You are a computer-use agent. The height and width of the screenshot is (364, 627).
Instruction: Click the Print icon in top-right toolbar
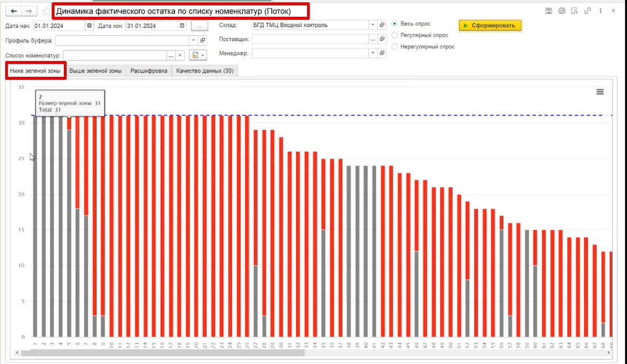pos(562,11)
